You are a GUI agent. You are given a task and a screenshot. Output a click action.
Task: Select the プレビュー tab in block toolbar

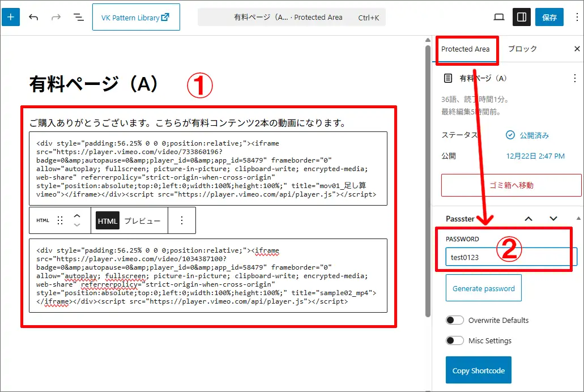point(143,221)
